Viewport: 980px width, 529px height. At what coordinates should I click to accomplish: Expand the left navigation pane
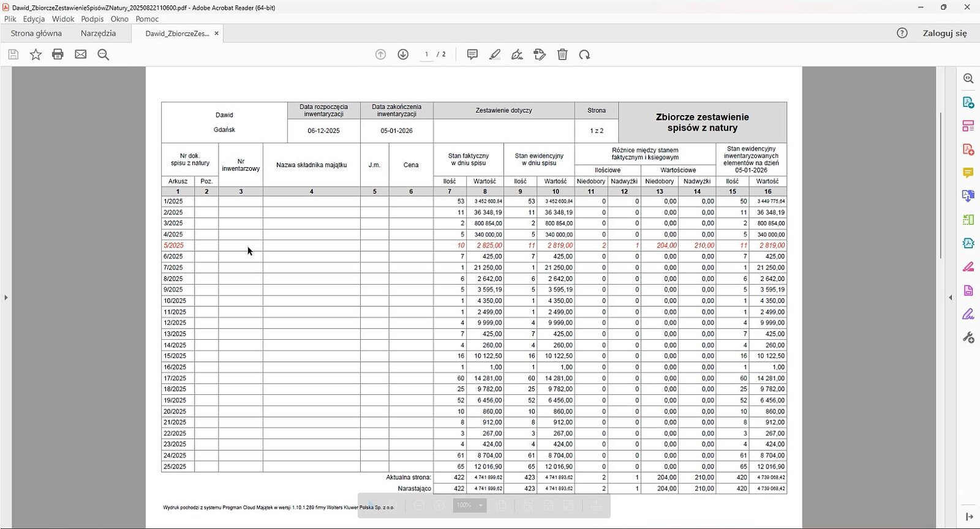6,298
